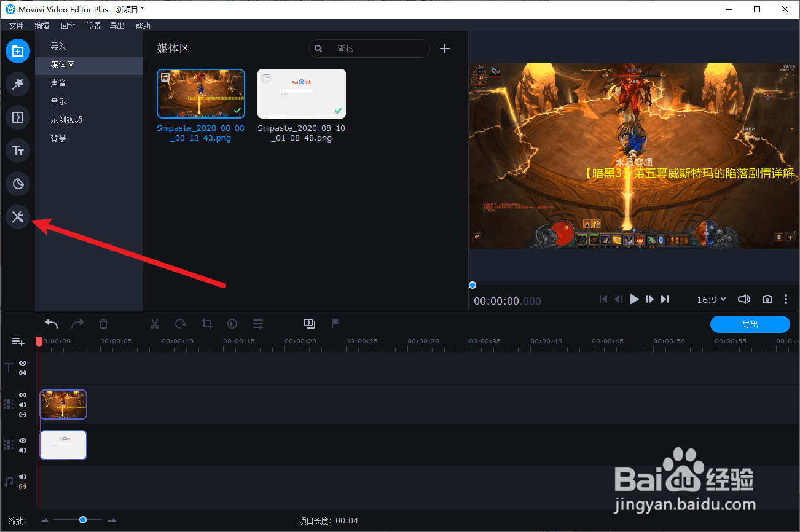Select the crop tool icon
The width and height of the screenshot is (800, 532).
pyautogui.click(x=206, y=323)
